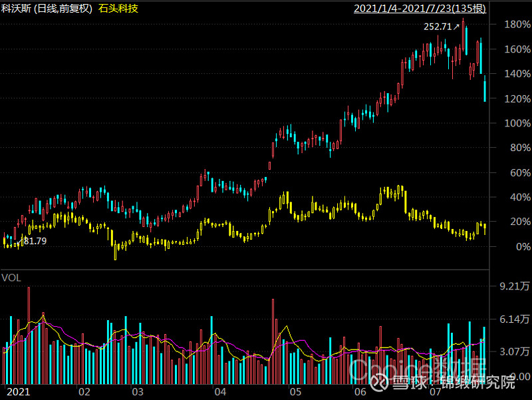Click the 140% axis label
Viewport: 532px width, 400px height.
517,74
